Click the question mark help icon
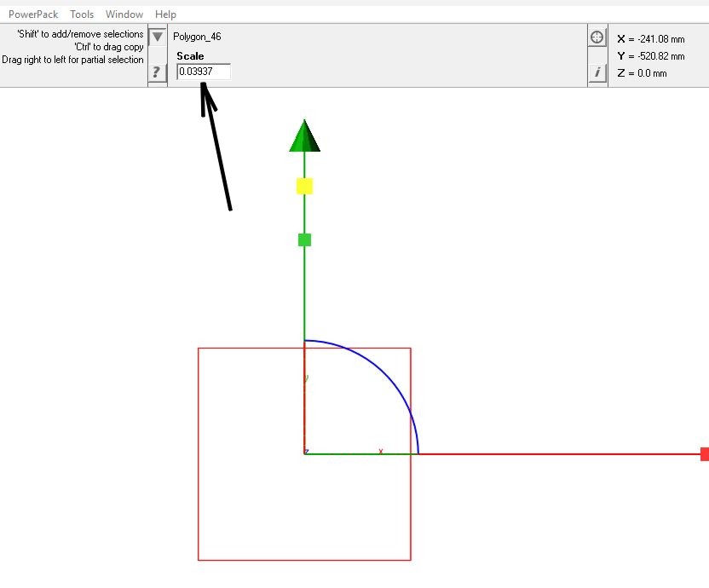709x588 pixels. pos(156,72)
